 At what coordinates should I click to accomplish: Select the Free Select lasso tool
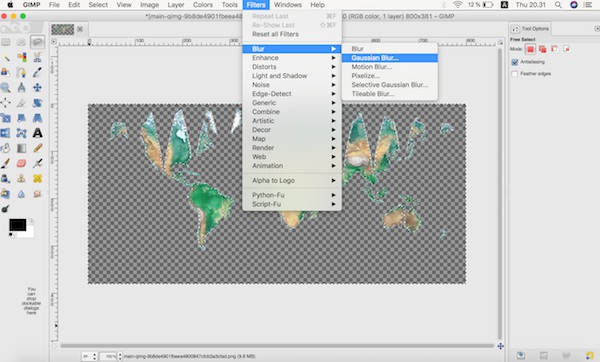click(x=38, y=42)
